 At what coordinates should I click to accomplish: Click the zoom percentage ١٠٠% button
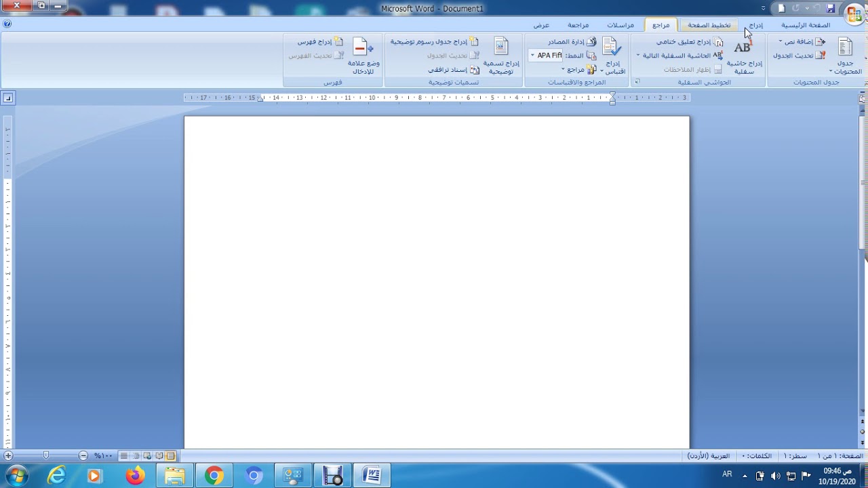click(103, 456)
